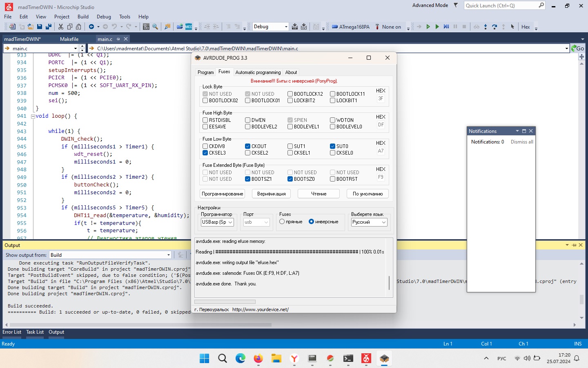Click the Copy icon in the toolbar
Screen dimensions: 588x368
[x=69, y=27]
